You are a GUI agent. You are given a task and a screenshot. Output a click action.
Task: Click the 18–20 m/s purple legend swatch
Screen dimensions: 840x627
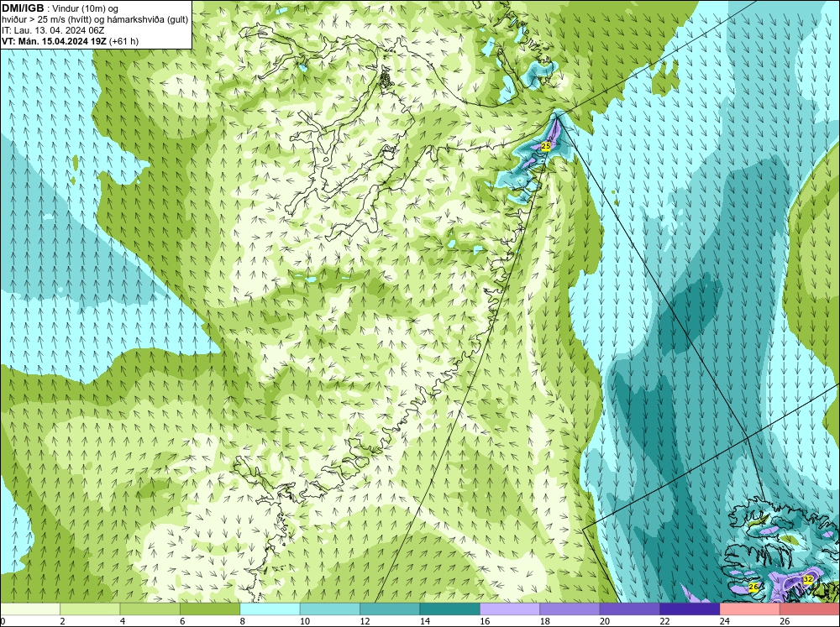(x=570, y=609)
